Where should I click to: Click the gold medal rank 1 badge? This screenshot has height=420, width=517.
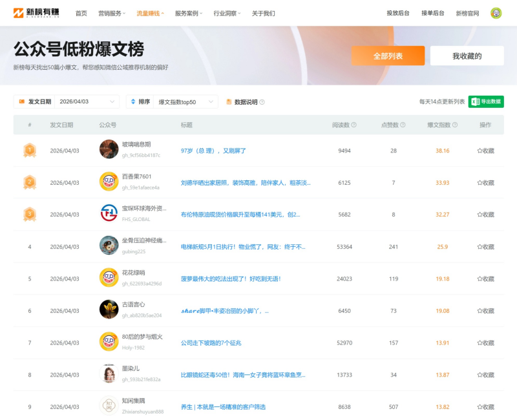(x=29, y=149)
